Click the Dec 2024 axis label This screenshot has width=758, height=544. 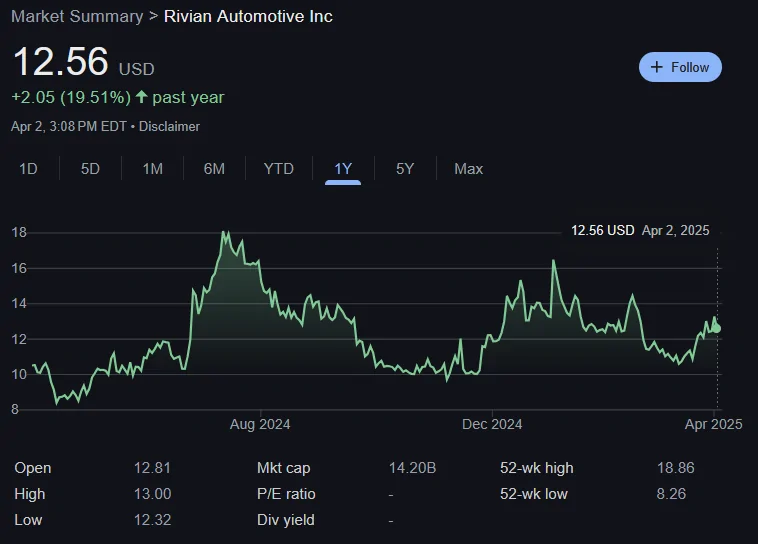492,424
